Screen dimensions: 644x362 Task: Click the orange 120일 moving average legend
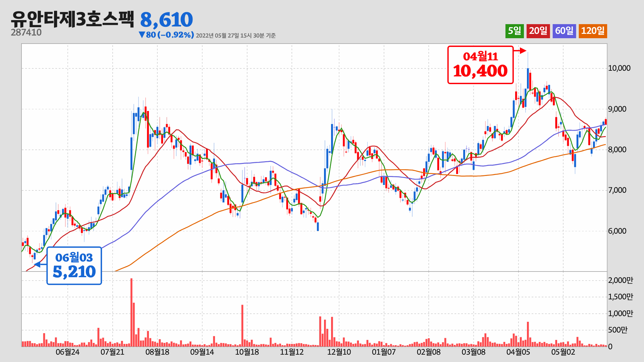[x=593, y=31]
